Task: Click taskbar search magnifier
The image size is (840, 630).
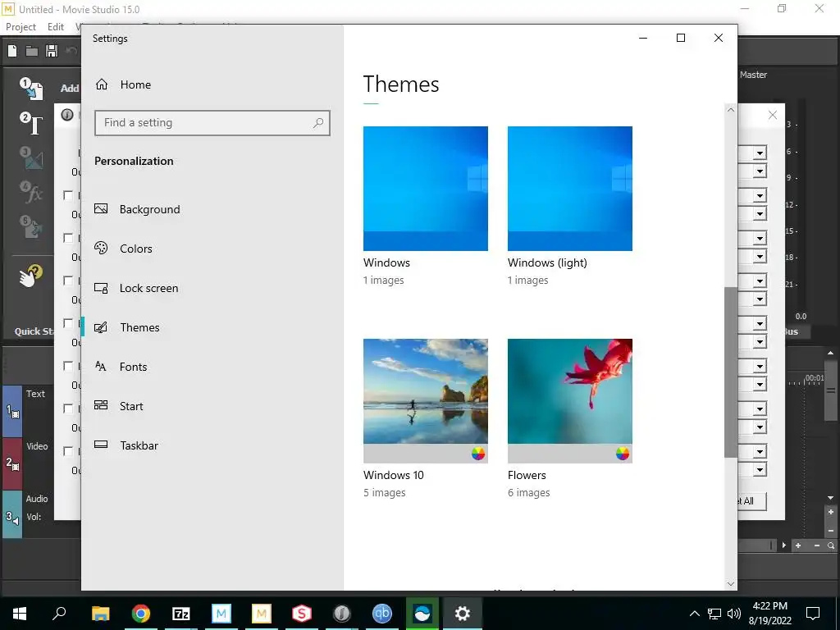Action: (59, 614)
